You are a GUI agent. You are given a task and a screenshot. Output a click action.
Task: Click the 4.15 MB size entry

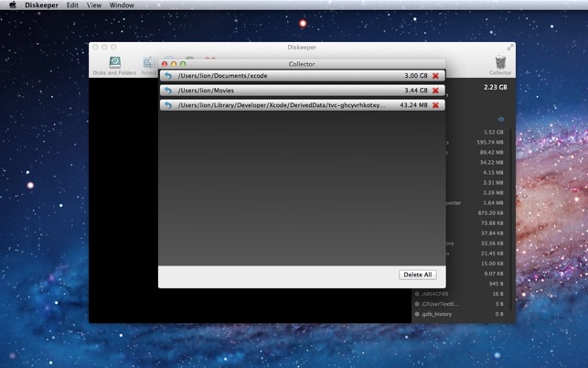493,173
